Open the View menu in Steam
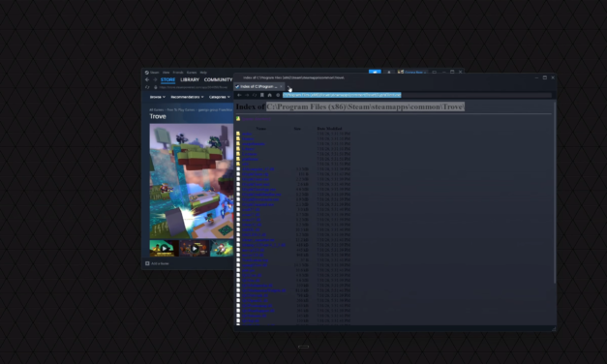The height and width of the screenshot is (364, 607). 167,73
